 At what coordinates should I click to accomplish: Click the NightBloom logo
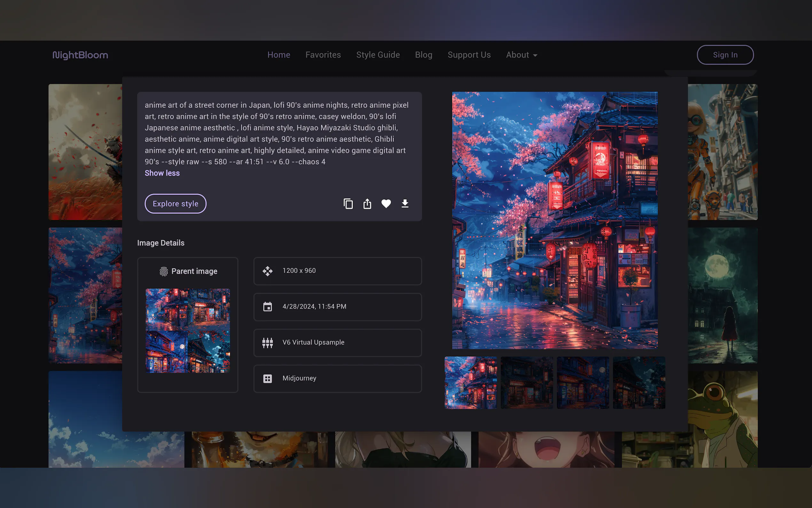[80, 55]
